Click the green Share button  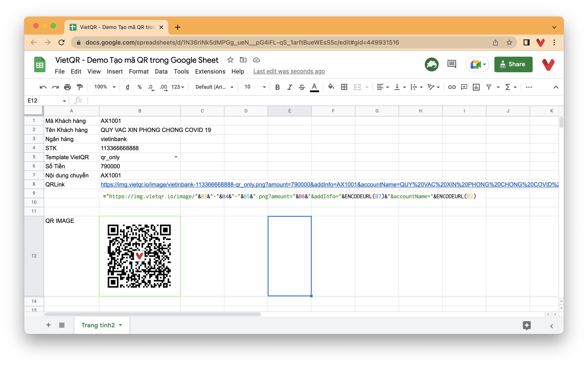[x=513, y=64]
